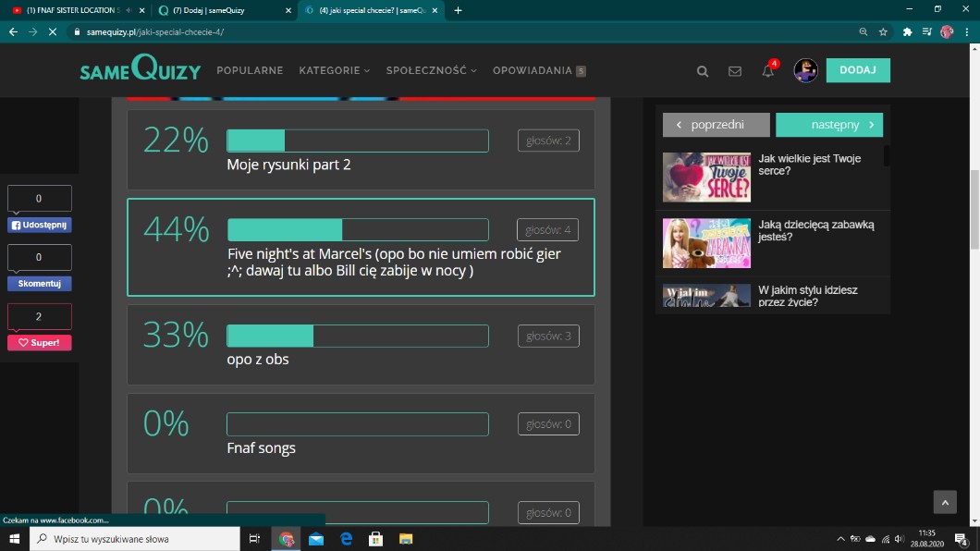
Task: Open "Jak wielkie jest Twoje serce?" thumbnail
Action: [x=706, y=177]
